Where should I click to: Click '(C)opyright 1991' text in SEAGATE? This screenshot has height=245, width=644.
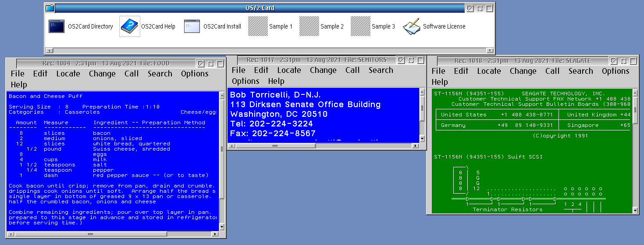[560, 136]
